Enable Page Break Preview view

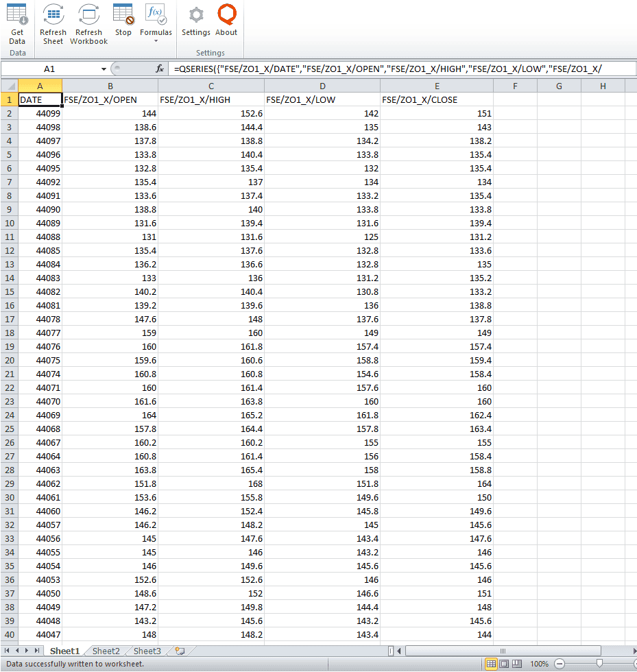[x=516, y=664]
